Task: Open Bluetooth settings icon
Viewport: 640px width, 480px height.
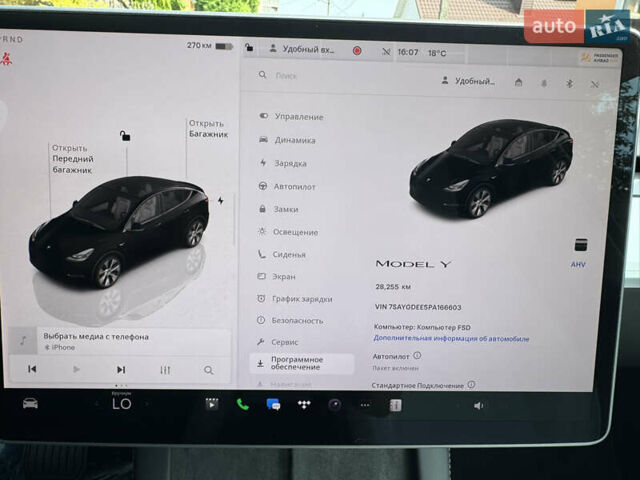Action: pyautogui.click(x=570, y=84)
